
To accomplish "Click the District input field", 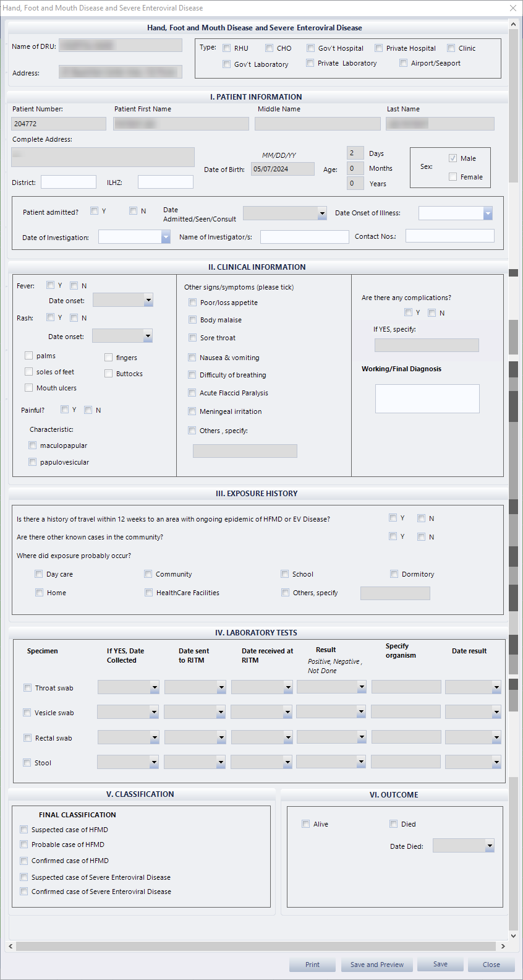I will [x=69, y=182].
